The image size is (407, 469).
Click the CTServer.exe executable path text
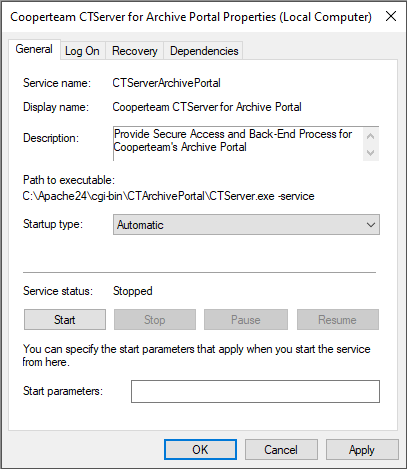click(x=168, y=196)
